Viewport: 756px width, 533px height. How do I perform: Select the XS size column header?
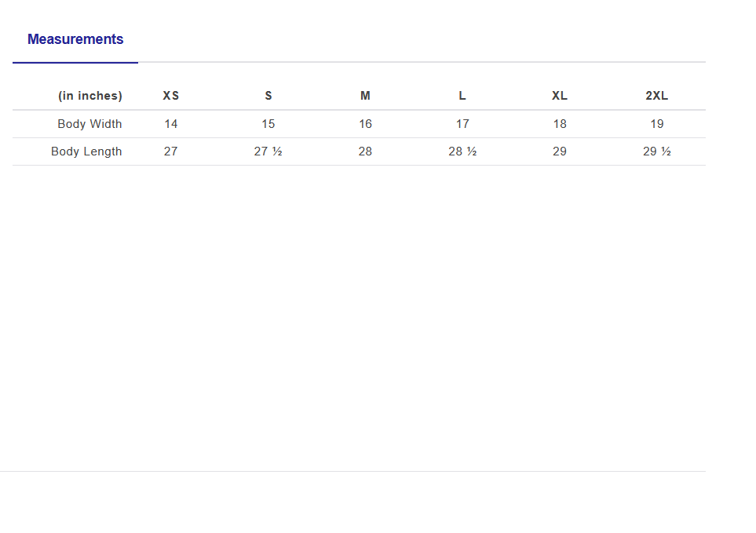coord(171,96)
